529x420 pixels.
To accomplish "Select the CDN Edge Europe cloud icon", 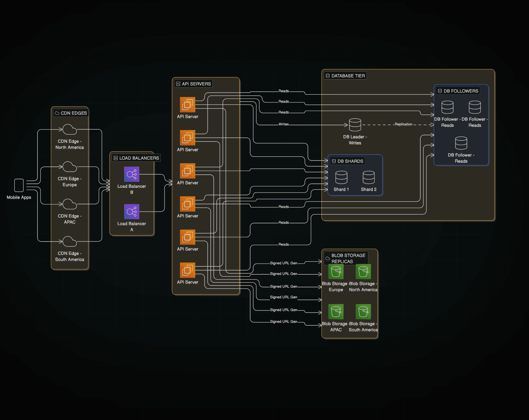I will click(69, 167).
